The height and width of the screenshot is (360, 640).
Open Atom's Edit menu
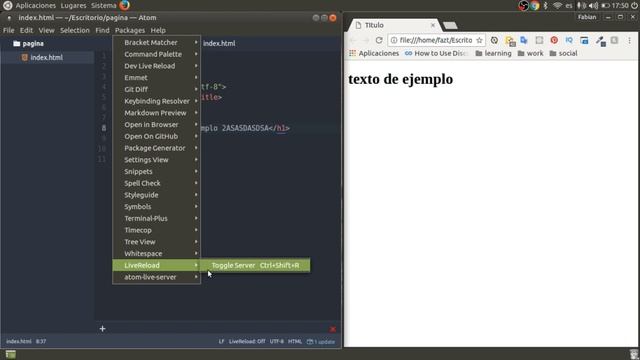26,30
